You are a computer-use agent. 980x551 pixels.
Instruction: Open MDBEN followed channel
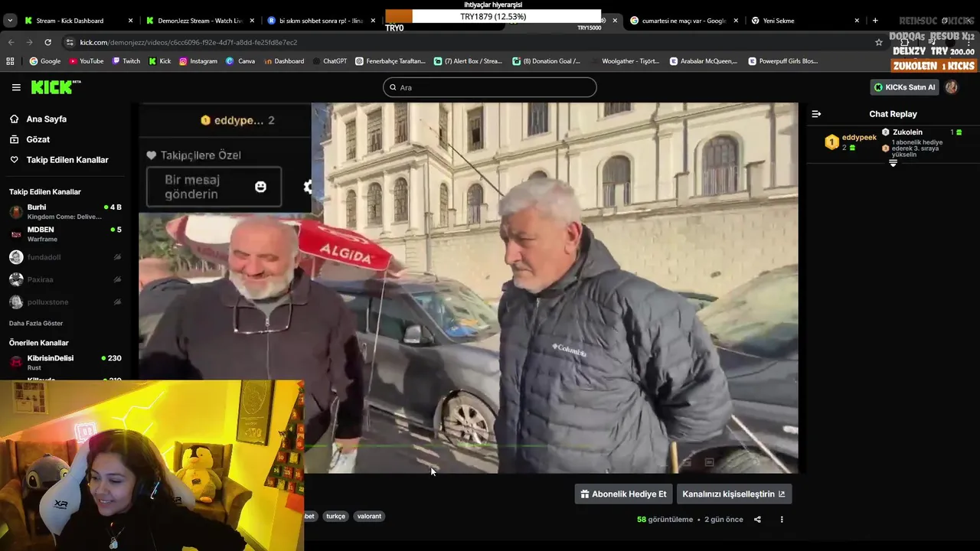pyautogui.click(x=65, y=234)
